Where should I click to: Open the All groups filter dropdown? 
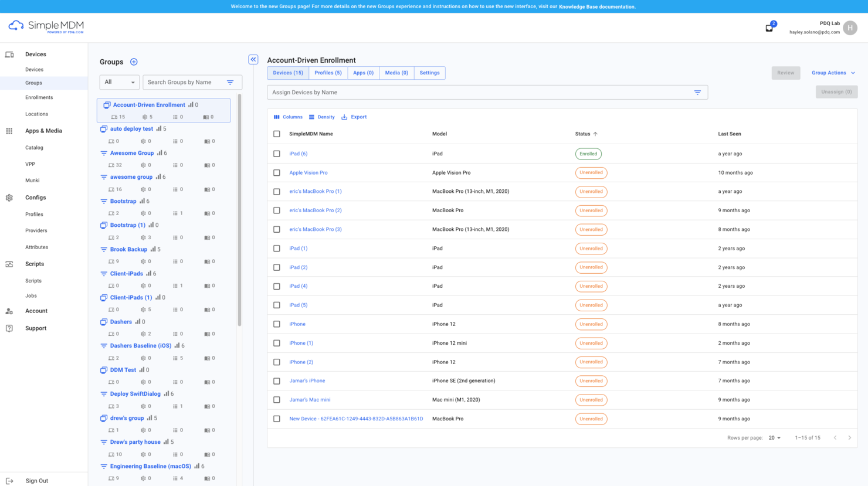point(120,82)
